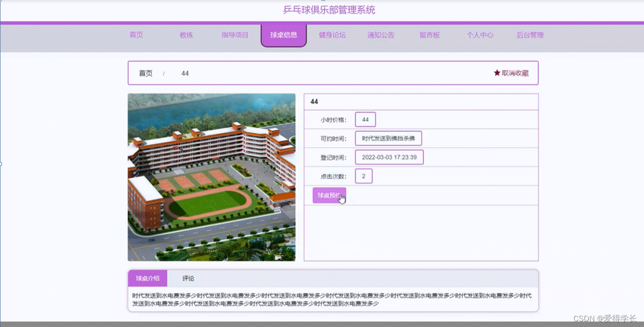This screenshot has height=327, width=644.
Task: Click the school building image
Action: click(x=212, y=177)
